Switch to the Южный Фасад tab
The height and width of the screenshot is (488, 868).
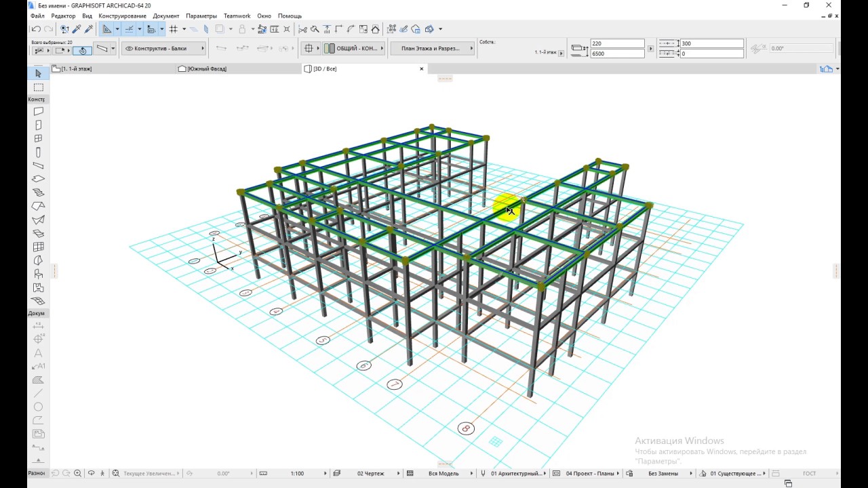point(237,68)
